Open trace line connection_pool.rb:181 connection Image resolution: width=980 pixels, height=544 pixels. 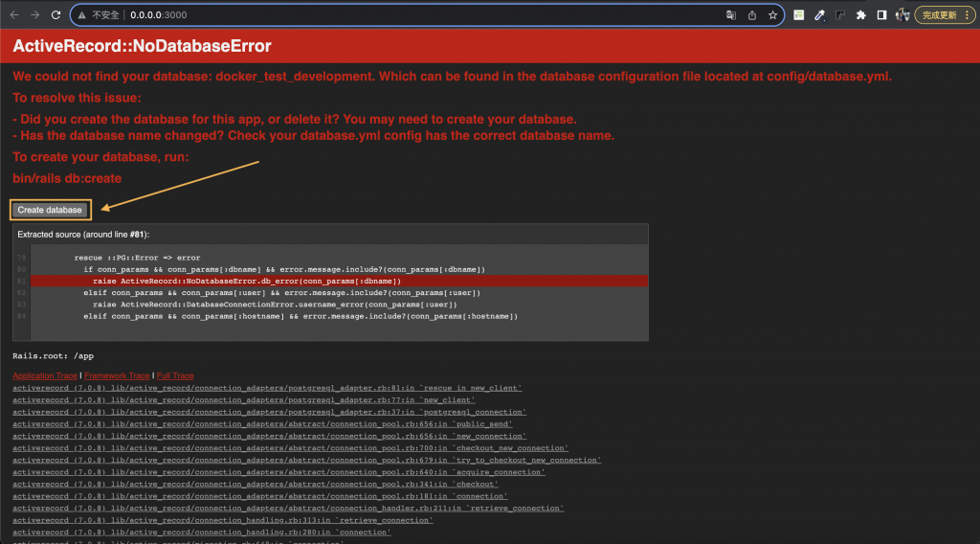(260, 496)
